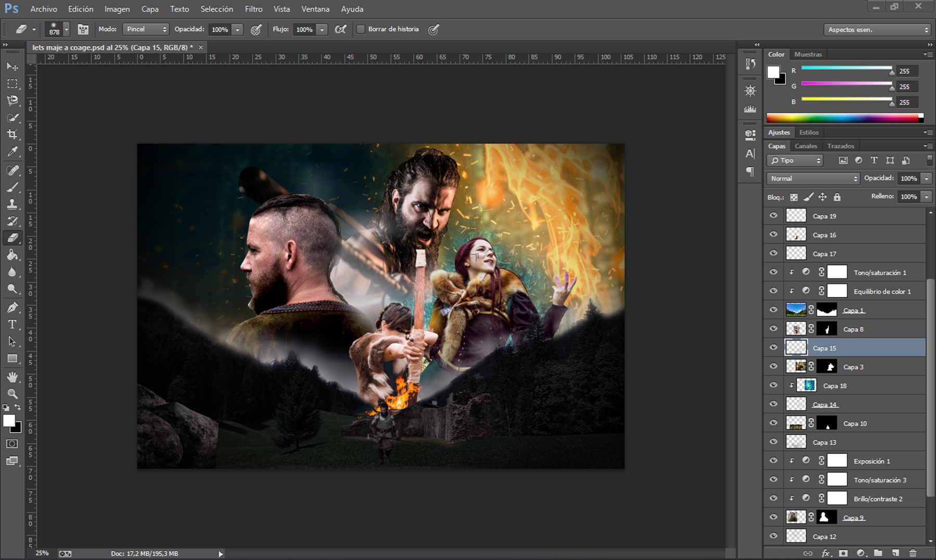The image size is (936, 560).
Task: Hide the Capa 8 layer
Action: pos(774,329)
